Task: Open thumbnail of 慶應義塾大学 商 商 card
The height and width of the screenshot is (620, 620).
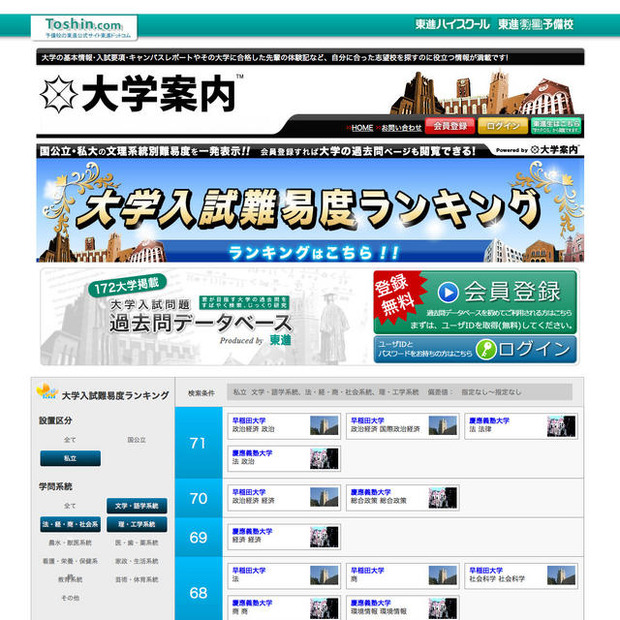Action: point(324,608)
